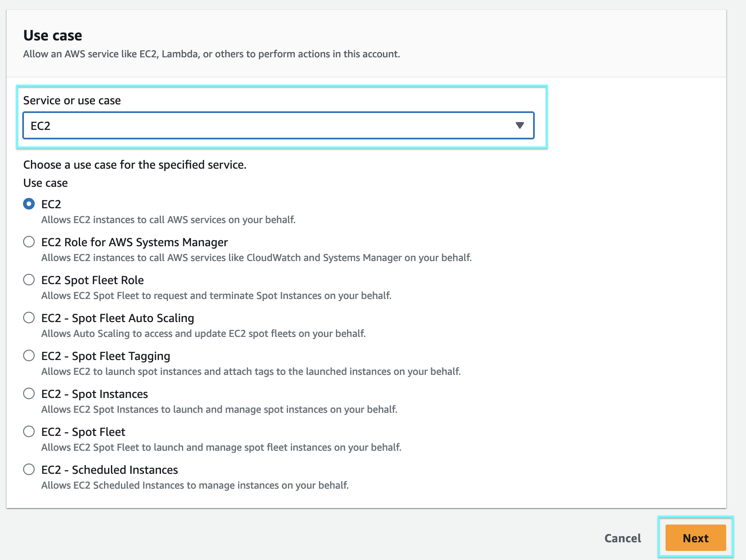Click the bold Use case panel heading
The height and width of the screenshot is (560, 746).
pos(53,35)
